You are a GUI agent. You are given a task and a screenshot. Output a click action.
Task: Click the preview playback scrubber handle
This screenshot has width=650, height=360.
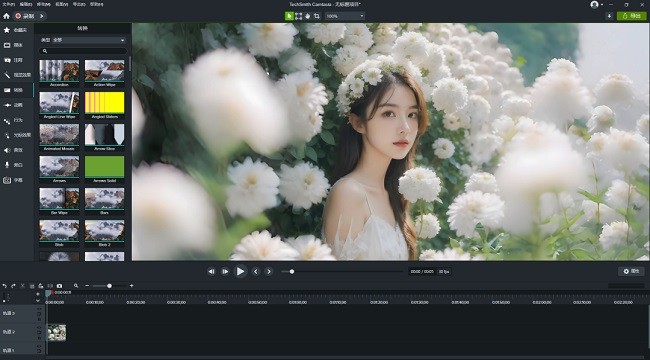(x=292, y=272)
